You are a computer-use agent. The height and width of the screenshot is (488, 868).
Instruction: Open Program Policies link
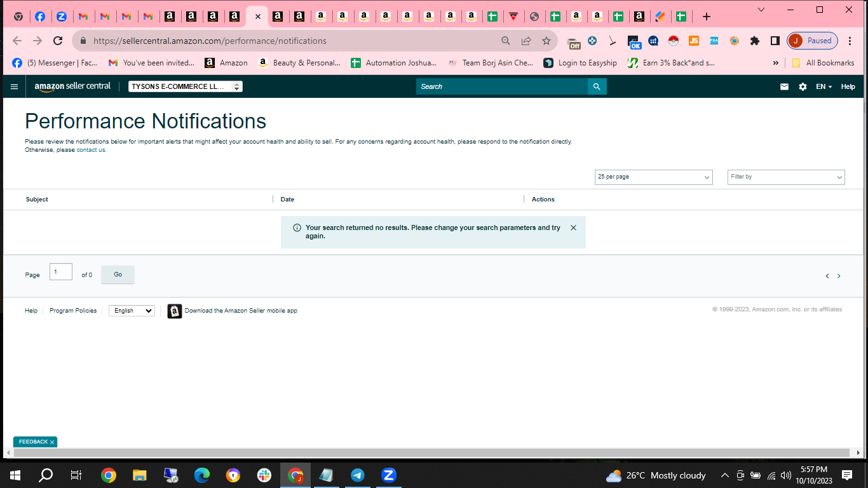point(73,311)
